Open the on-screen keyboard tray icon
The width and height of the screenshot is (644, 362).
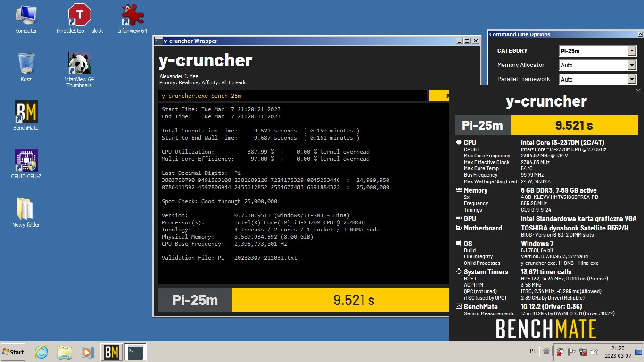tap(546, 352)
